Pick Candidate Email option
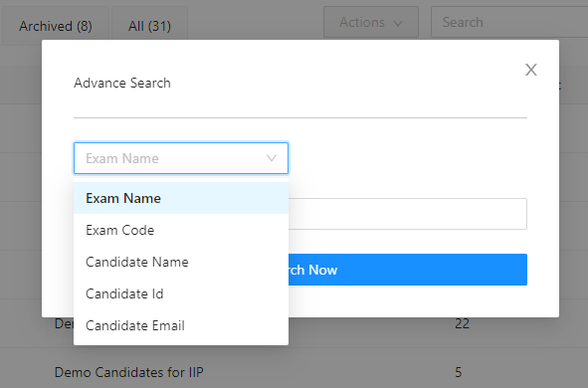588x388 pixels. pos(181,325)
